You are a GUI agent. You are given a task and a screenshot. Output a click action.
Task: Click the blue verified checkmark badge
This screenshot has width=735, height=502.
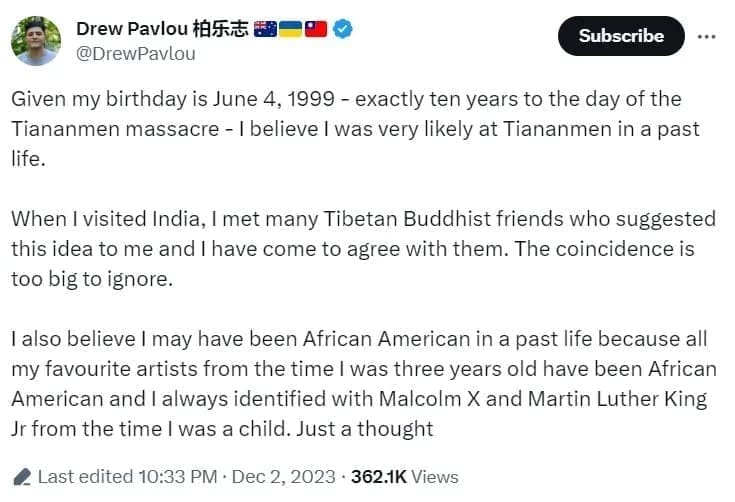pos(342,30)
